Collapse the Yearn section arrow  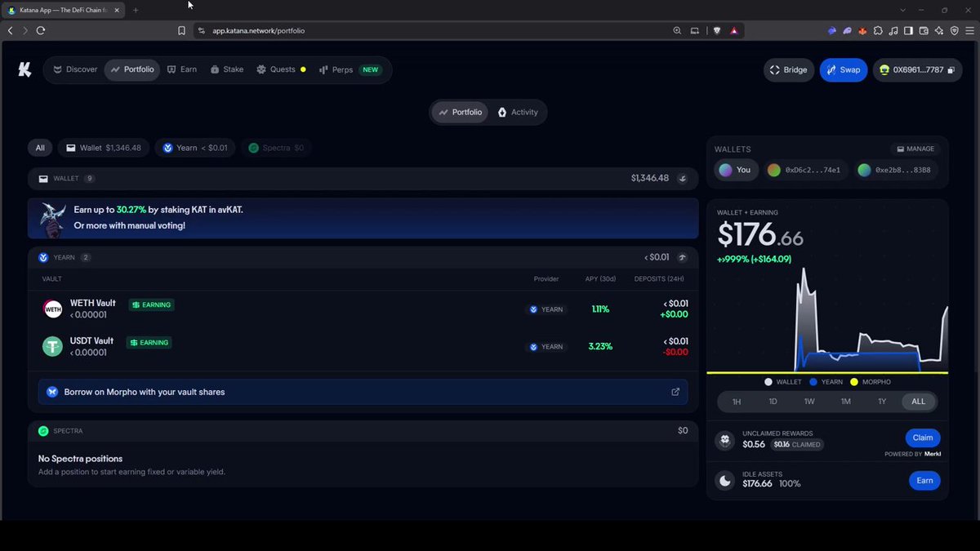click(683, 257)
